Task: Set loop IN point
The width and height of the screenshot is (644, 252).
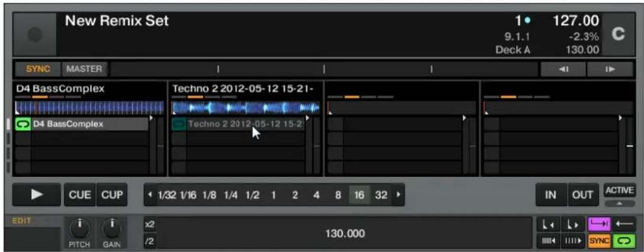Action: tap(551, 195)
